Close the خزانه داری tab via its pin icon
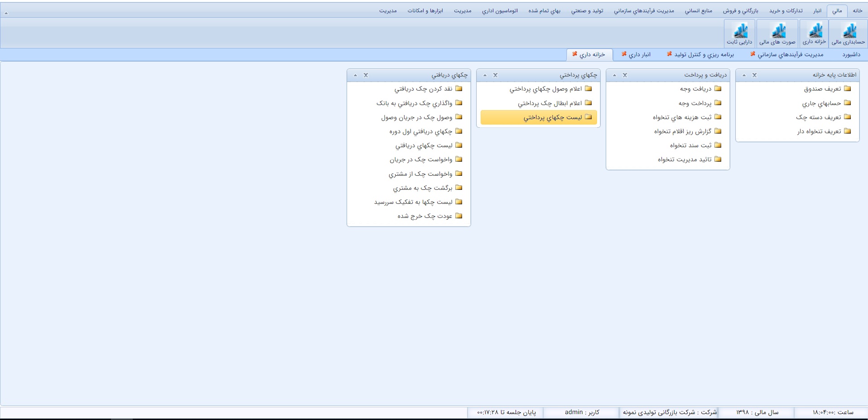The width and height of the screenshot is (868, 420). tap(574, 54)
